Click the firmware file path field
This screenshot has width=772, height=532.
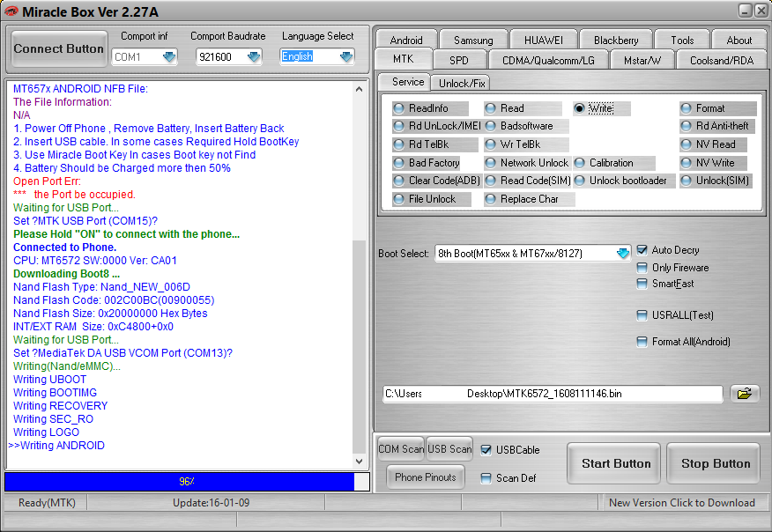pyautogui.click(x=553, y=394)
